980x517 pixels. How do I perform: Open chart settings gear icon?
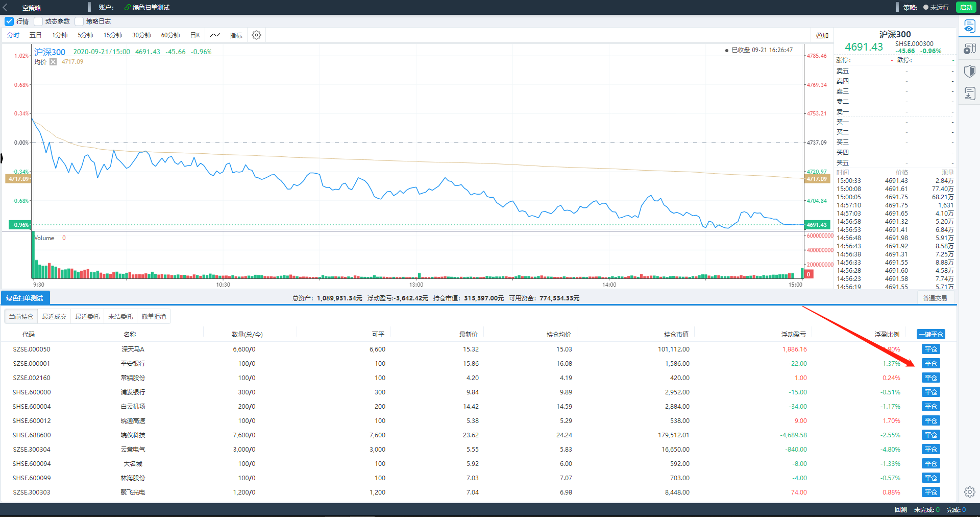256,35
